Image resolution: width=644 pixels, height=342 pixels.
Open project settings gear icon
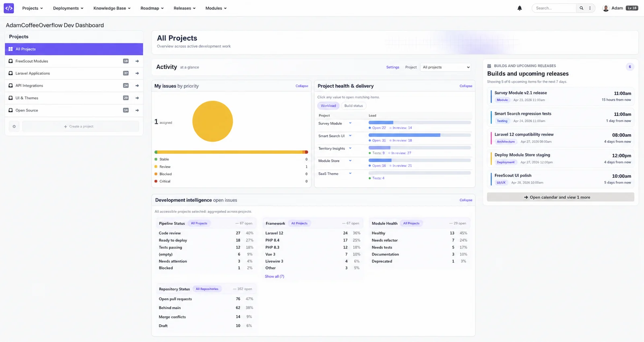pyautogui.click(x=14, y=126)
